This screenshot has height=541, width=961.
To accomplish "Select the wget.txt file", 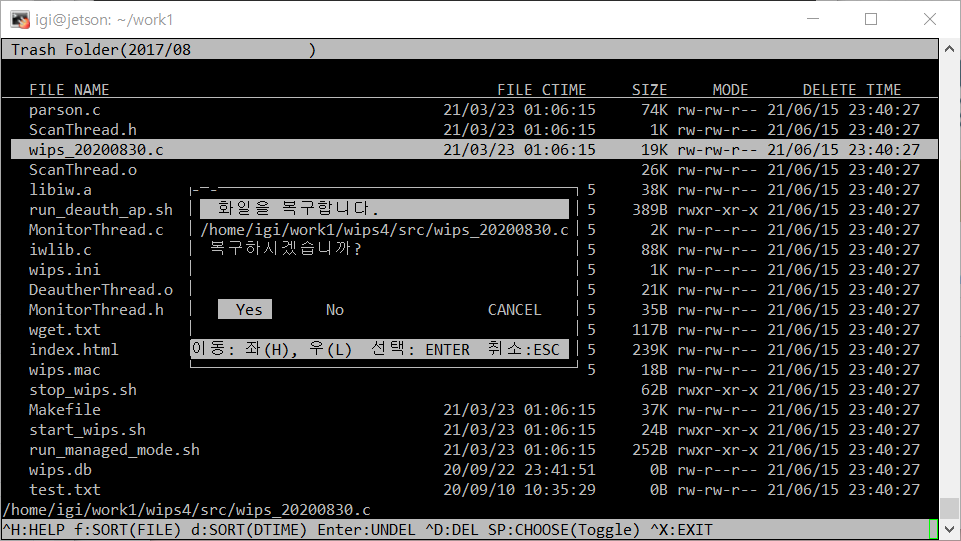I will coord(64,330).
